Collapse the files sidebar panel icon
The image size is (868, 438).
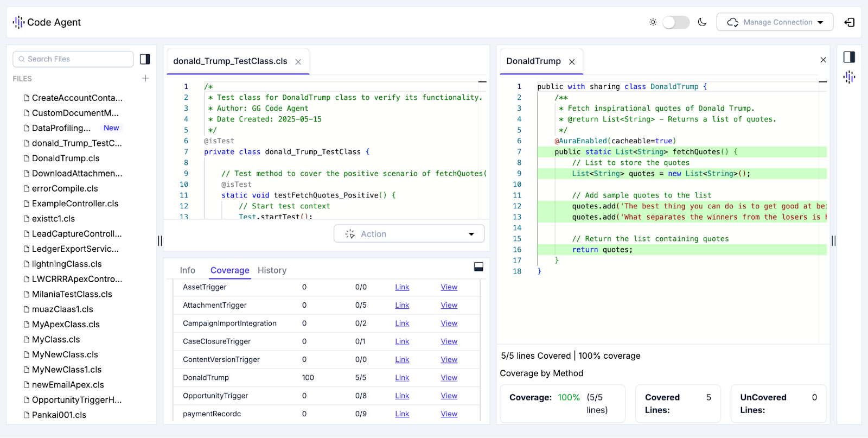click(145, 59)
